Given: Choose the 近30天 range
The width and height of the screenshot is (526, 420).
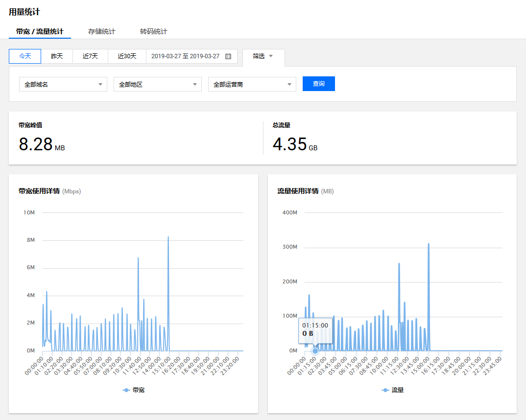Looking at the screenshot, I should pyautogui.click(x=127, y=56).
